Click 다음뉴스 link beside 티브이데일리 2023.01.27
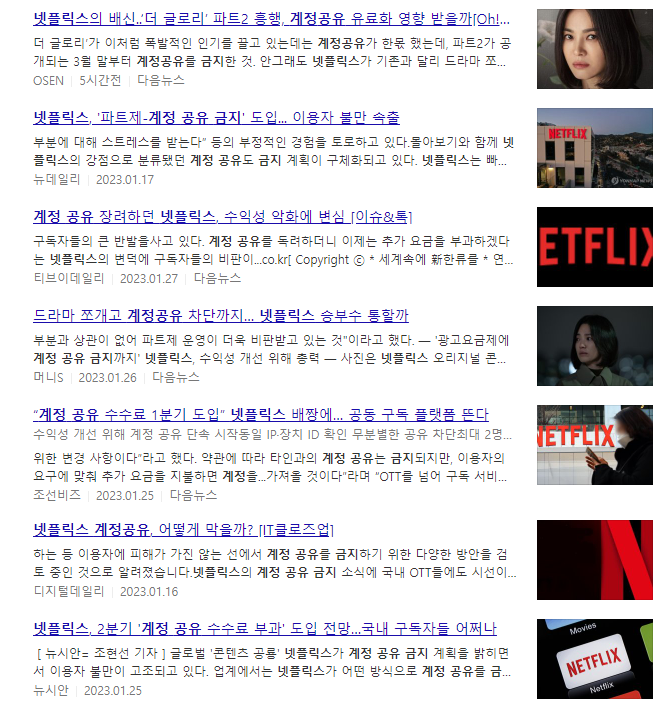This screenshot has width=658, height=705. [x=217, y=278]
